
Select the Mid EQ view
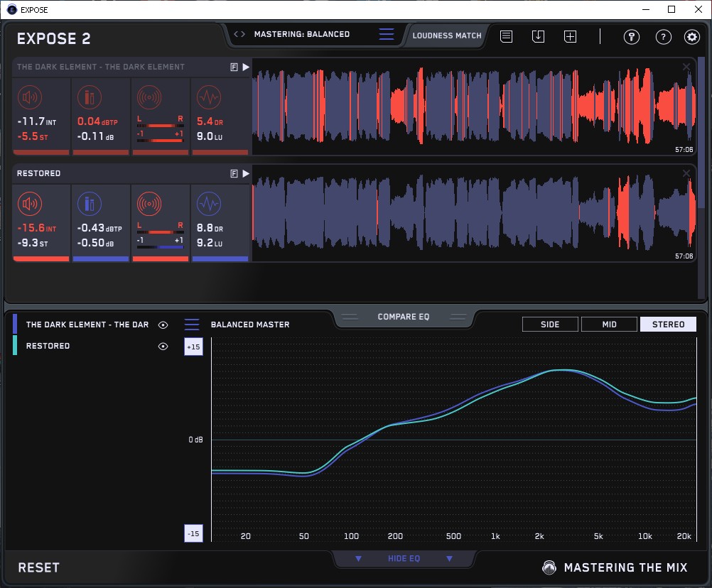609,325
